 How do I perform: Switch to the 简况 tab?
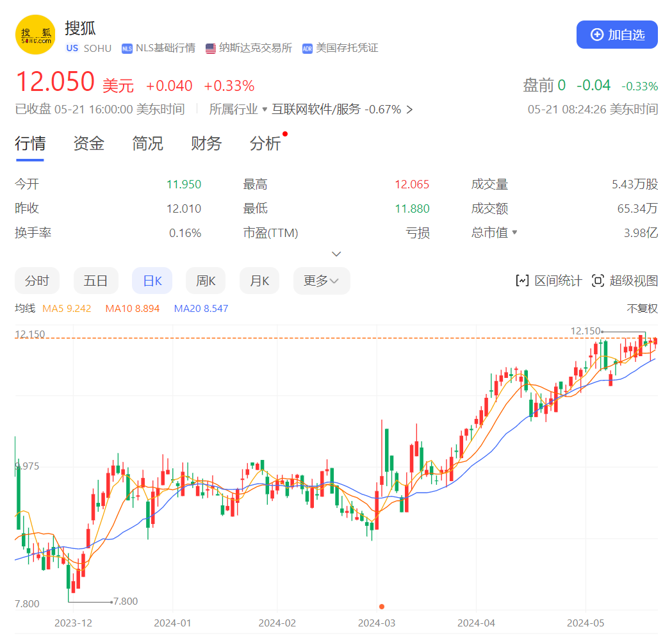pos(147,143)
